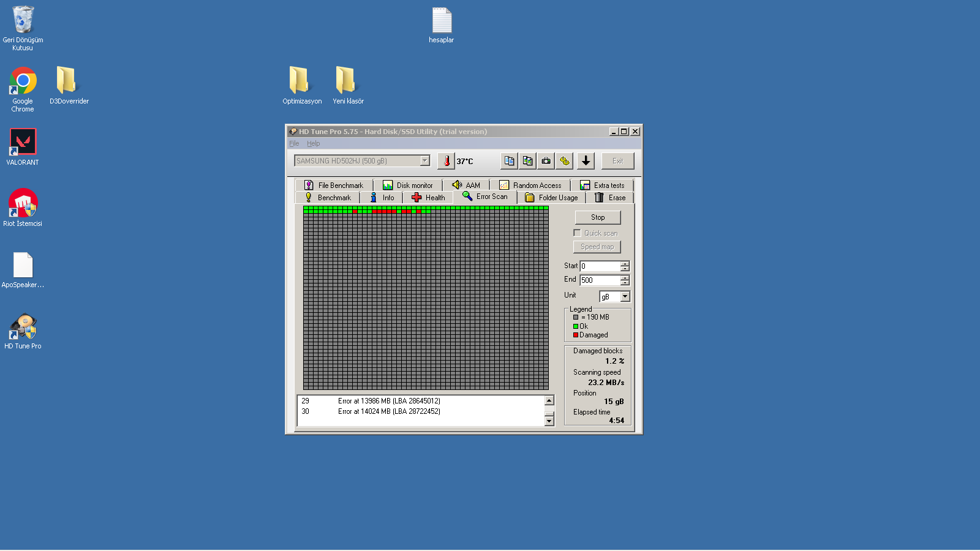This screenshot has width=980, height=551.
Task: Select the ApoSpeaker file icon
Action: (x=23, y=270)
